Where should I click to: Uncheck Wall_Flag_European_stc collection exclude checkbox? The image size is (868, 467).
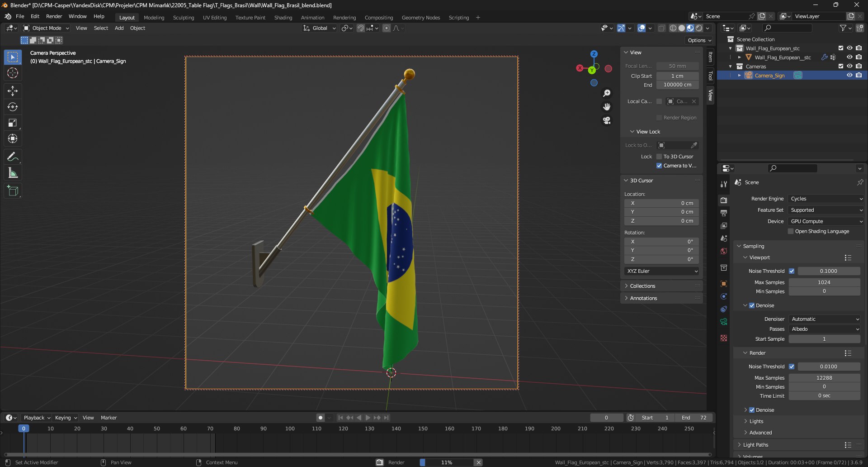[841, 48]
